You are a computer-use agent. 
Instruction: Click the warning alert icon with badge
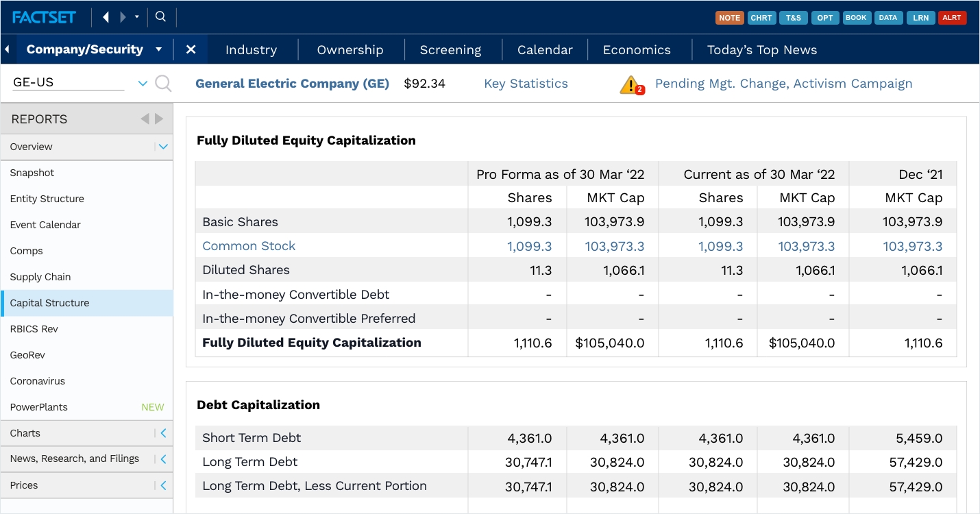click(x=632, y=85)
